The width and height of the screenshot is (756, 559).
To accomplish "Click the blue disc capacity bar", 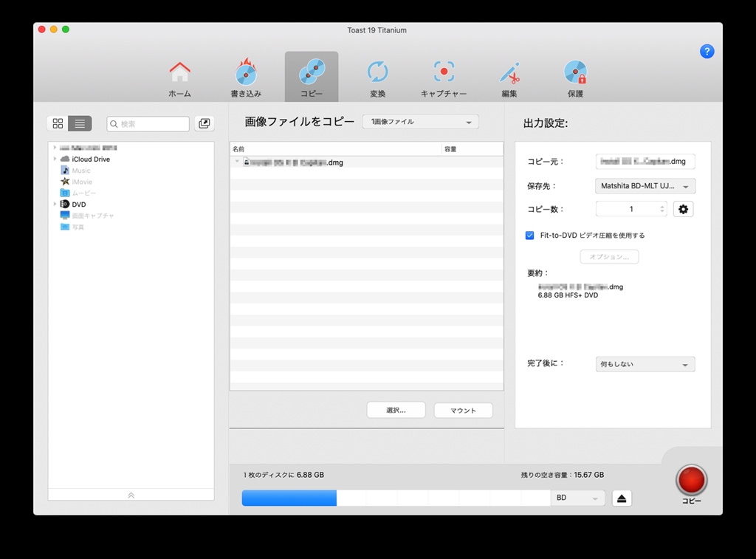I will pyautogui.click(x=289, y=498).
